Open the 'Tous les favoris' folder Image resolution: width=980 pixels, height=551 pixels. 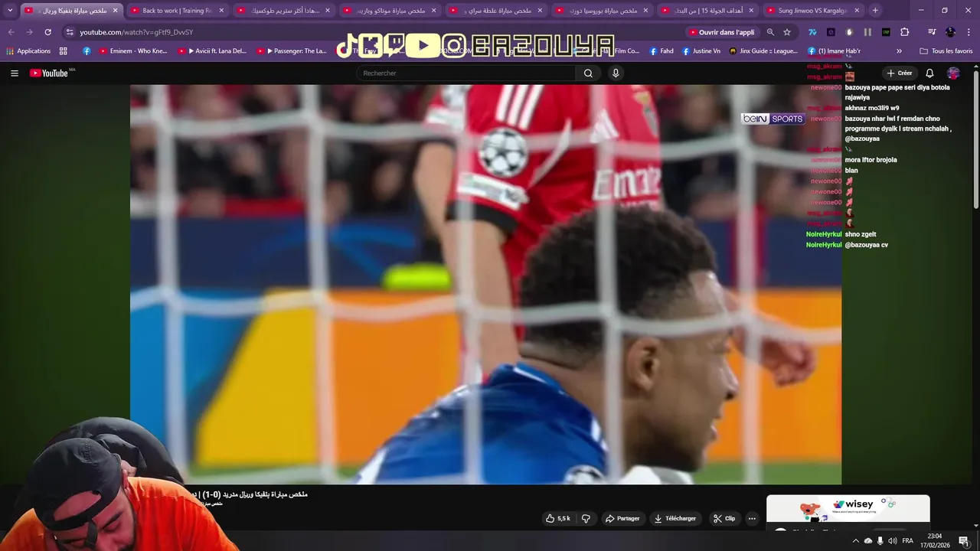click(946, 51)
